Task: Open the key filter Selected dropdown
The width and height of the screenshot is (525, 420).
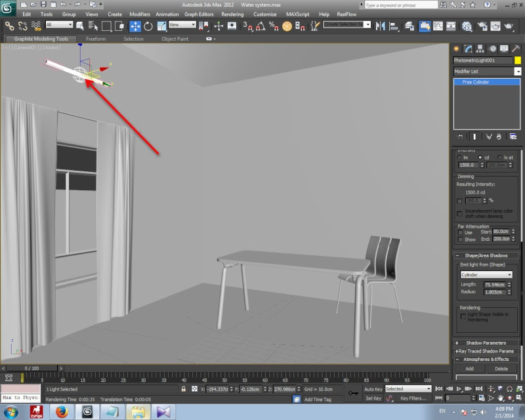Action: 408,389
